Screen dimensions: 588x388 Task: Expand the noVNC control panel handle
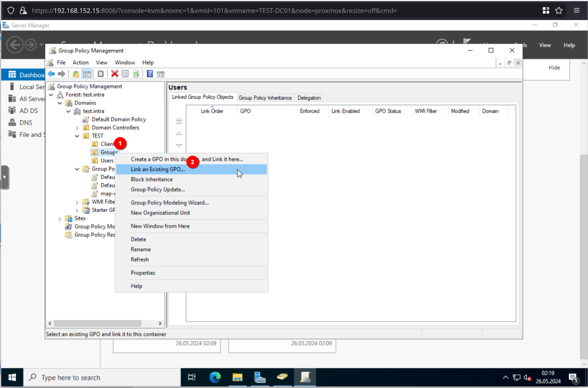click(x=5, y=177)
